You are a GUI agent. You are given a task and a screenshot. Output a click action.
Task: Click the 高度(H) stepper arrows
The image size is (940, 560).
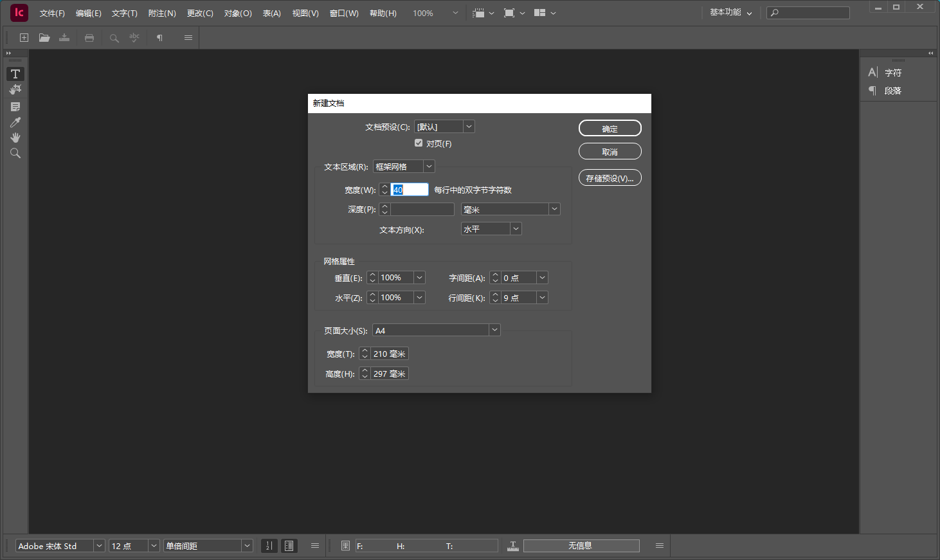click(365, 374)
